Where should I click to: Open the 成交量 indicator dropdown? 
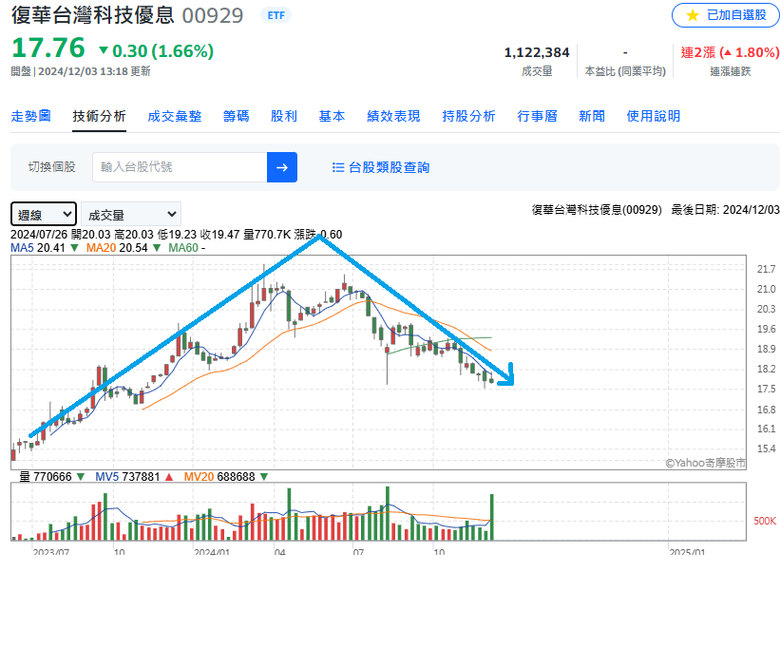(131, 214)
